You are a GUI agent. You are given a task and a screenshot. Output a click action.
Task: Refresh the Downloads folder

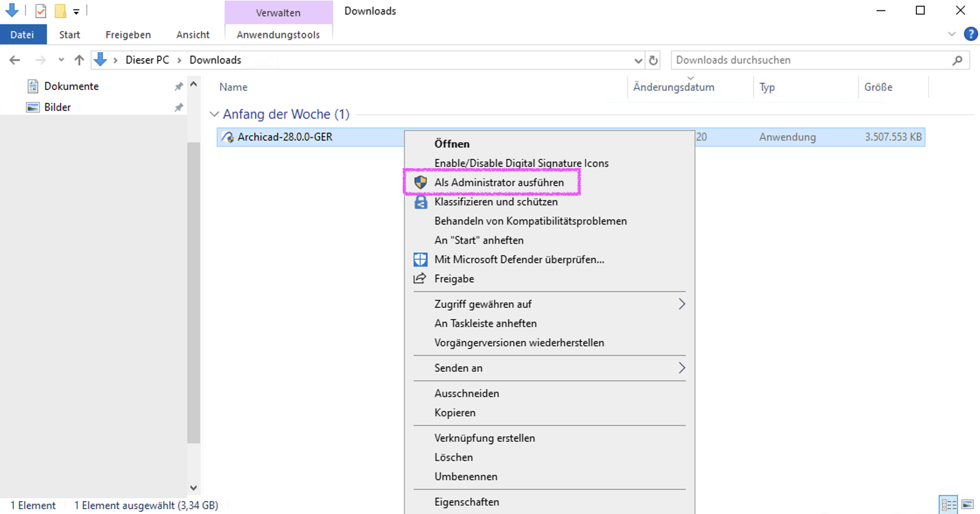click(653, 60)
